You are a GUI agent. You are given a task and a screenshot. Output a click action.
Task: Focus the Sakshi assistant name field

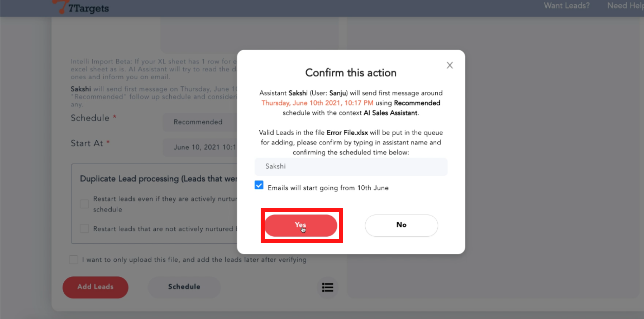pyautogui.click(x=351, y=167)
